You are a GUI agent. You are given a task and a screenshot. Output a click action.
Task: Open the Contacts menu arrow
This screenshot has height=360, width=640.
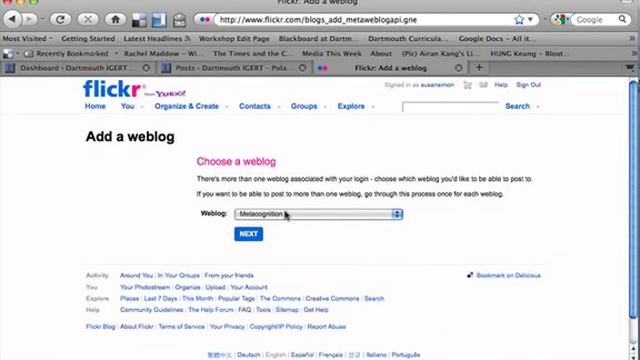279,107
